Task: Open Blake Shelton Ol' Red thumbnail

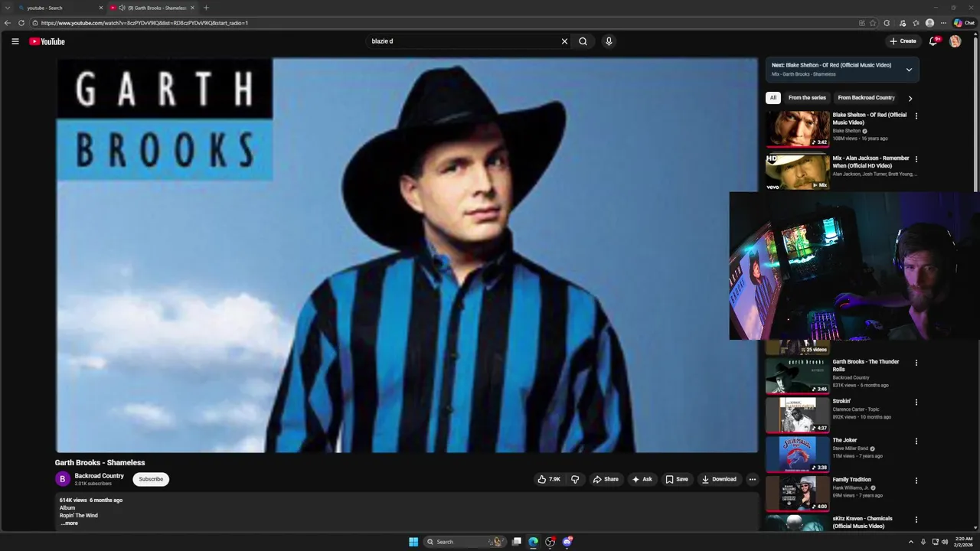Action: (797, 129)
